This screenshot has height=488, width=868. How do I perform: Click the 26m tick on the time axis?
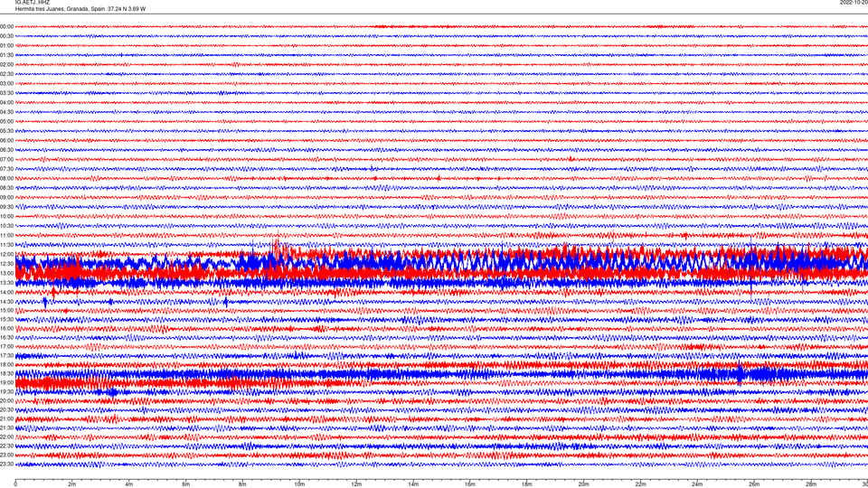tap(754, 484)
